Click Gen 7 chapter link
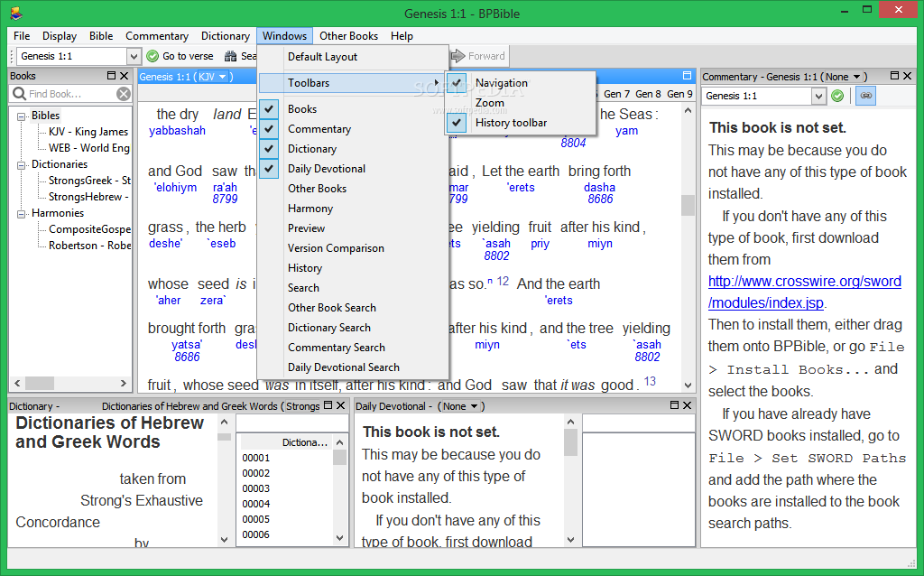924x576 pixels. tap(616, 94)
